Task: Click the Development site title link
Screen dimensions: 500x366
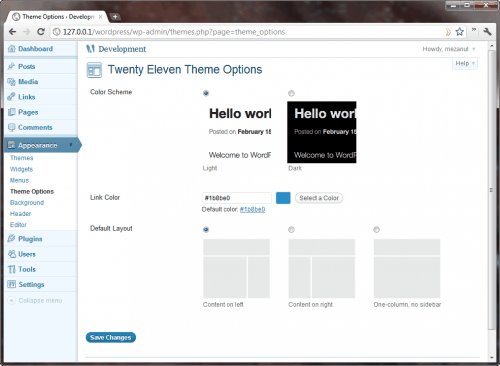Action: (122, 49)
